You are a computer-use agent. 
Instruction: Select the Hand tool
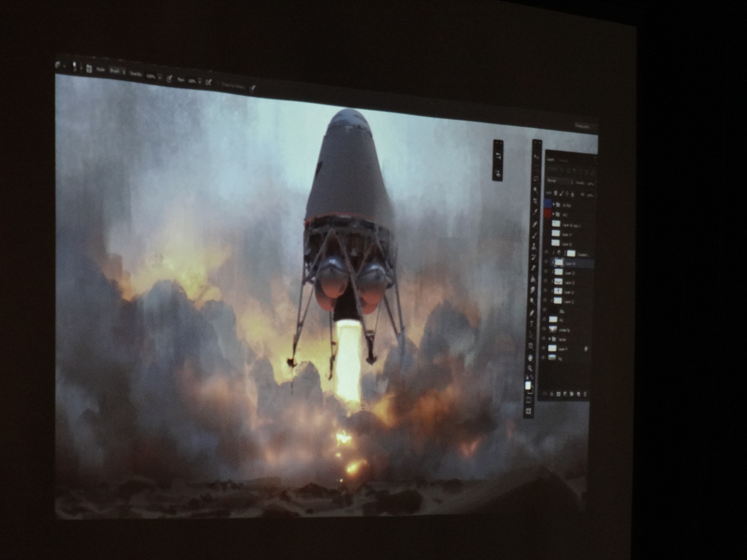point(530,358)
